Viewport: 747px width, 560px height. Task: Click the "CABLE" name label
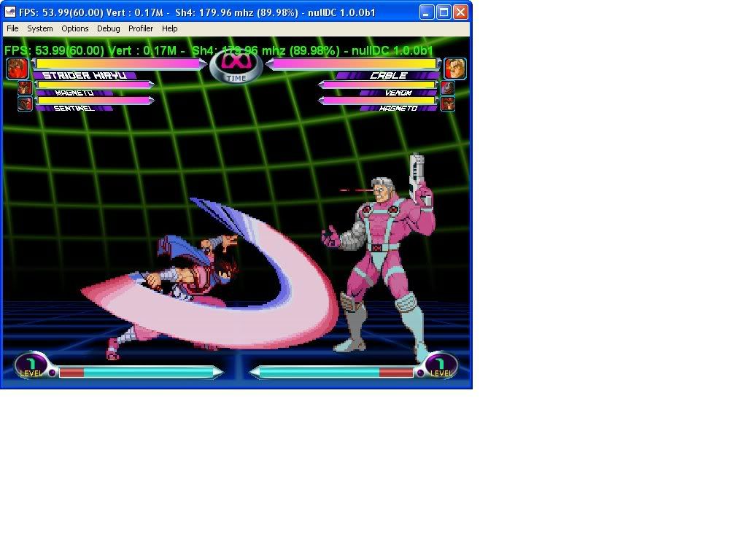click(388, 75)
